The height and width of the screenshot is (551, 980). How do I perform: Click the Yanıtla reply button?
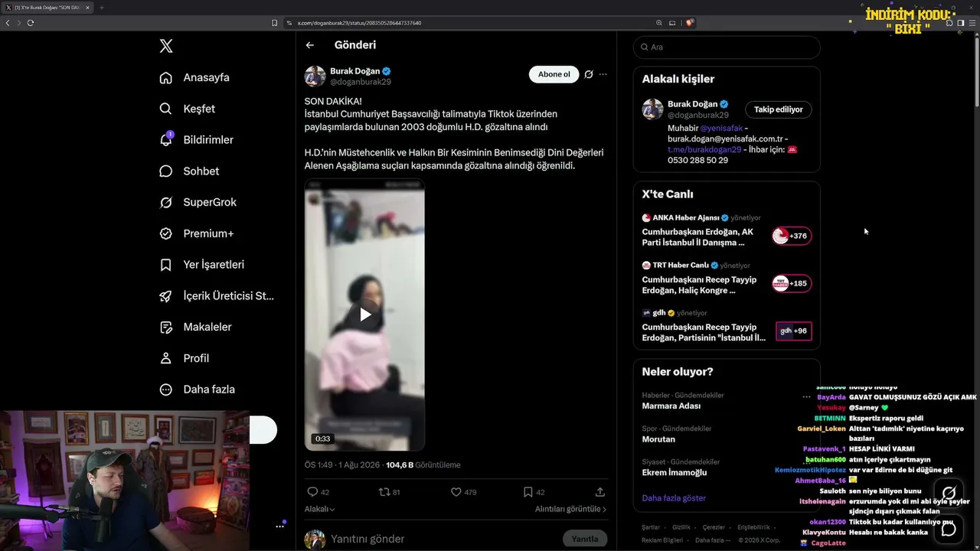(x=585, y=539)
